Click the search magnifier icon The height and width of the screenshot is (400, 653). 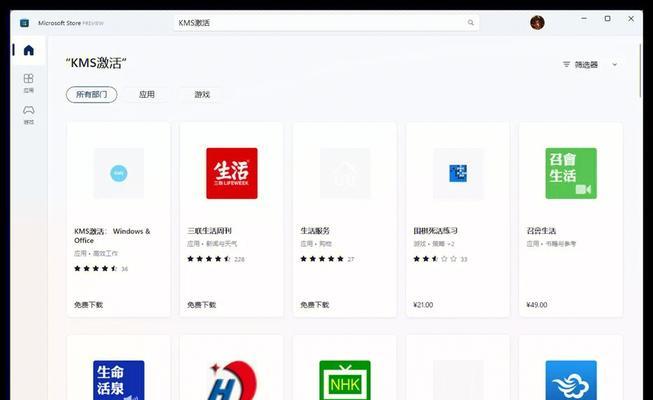pos(471,22)
